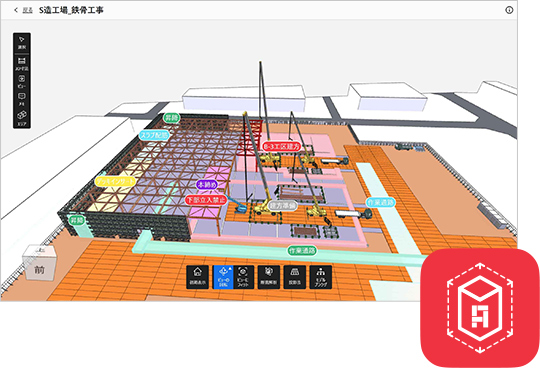Toggle the blue view rotation mode
This screenshot has height=368, width=540.
[222, 277]
